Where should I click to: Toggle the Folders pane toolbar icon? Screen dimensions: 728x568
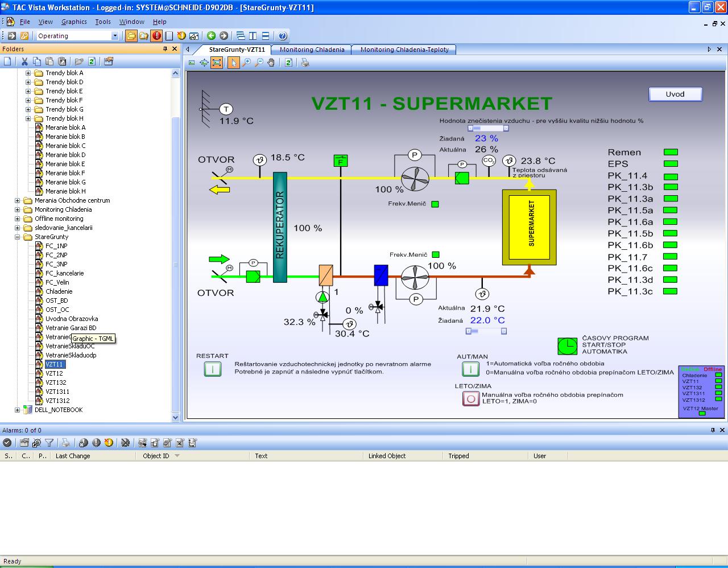click(131, 36)
